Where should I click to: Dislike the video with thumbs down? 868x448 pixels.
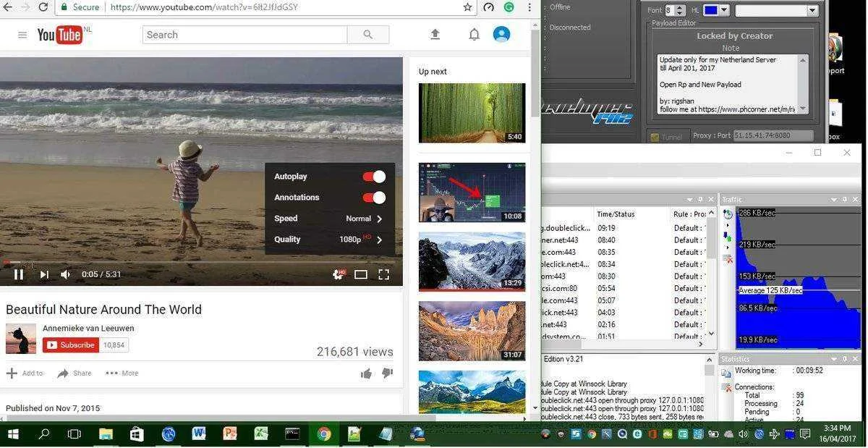tap(387, 373)
